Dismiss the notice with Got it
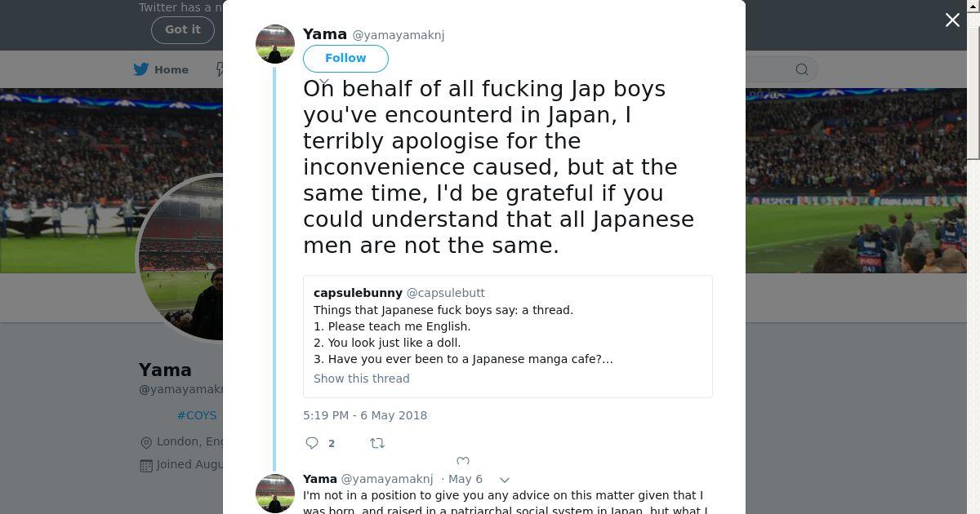Viewport: 980px width, 514px height. (182, 29)
